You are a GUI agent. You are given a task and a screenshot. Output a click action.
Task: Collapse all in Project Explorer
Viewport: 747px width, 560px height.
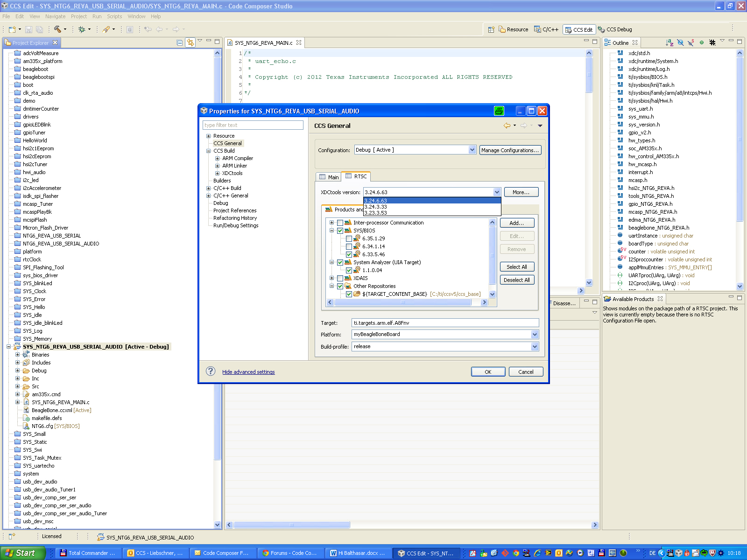click(x=180, y=42)
